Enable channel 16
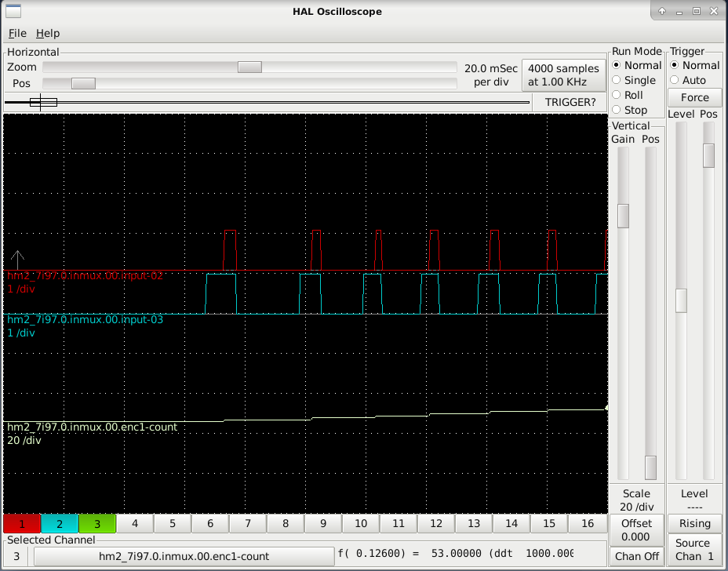Screen dimensions: 728x571 click(588, 524)
